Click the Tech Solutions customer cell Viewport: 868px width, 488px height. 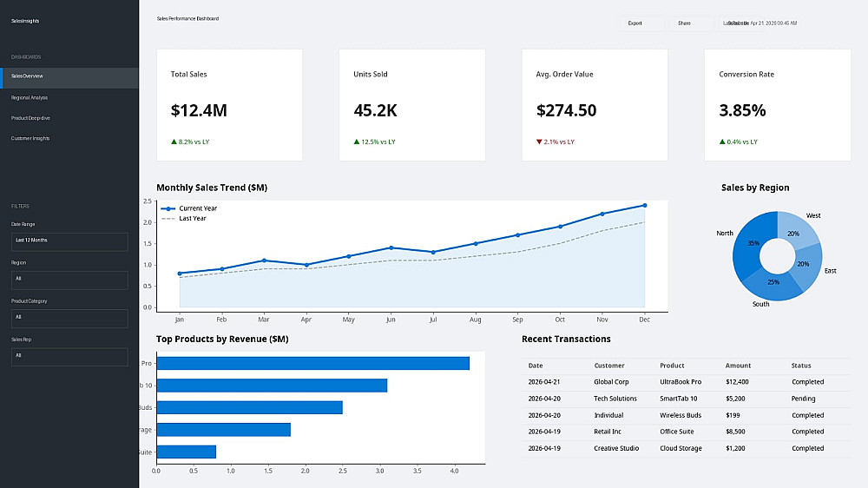pyautogui.click(x=615, y=399)
